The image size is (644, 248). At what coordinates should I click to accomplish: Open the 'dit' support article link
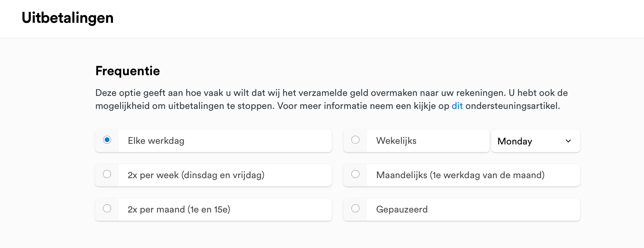(457, 106)
